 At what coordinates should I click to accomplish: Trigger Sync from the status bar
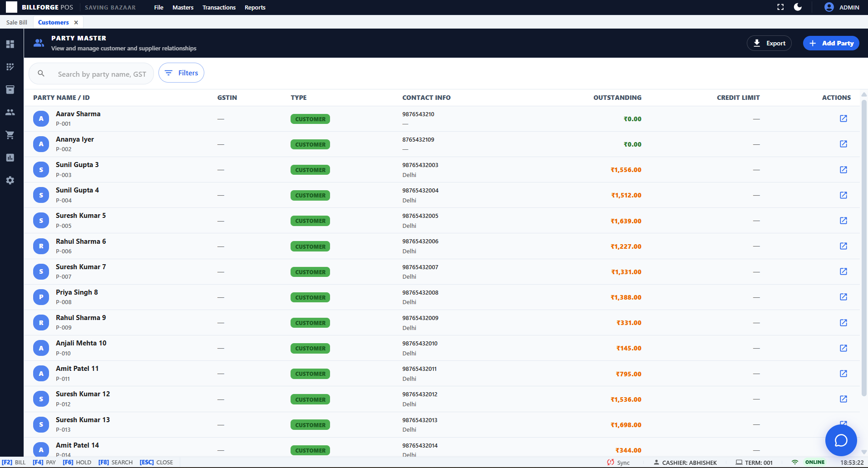[618, 462]
